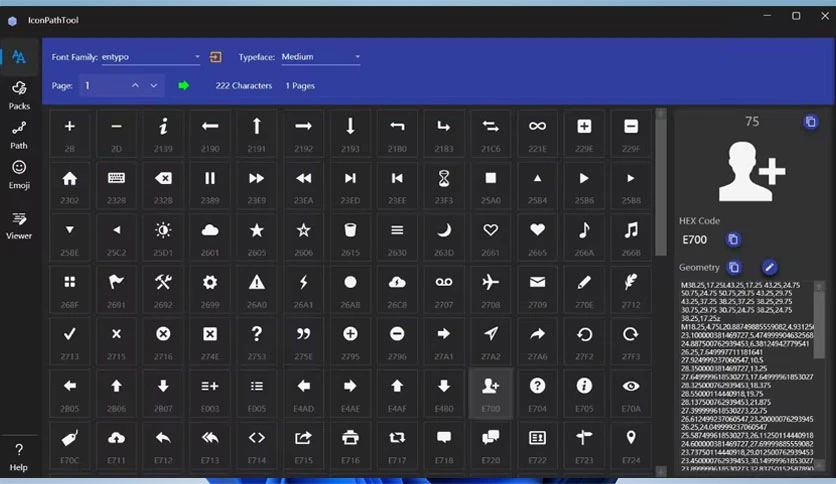The width and height of the screenshot is (836, 484).
Task: Select the envelope glyph 2709
Action: (537, 289)
